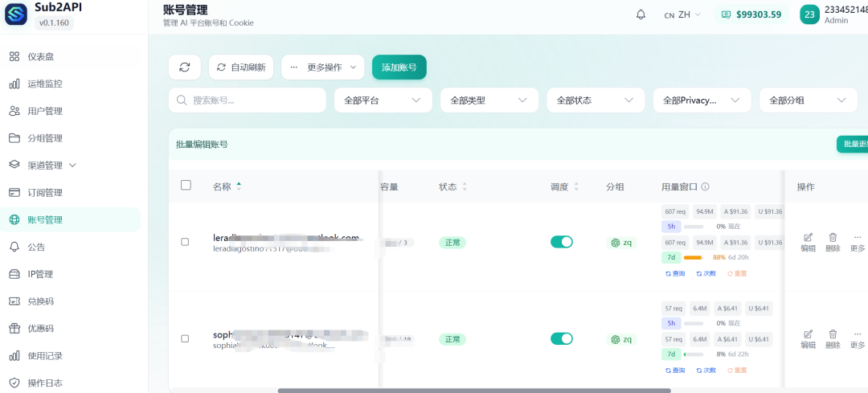
Task: Click 重置 link in soph row
Action: coord(737,370)
